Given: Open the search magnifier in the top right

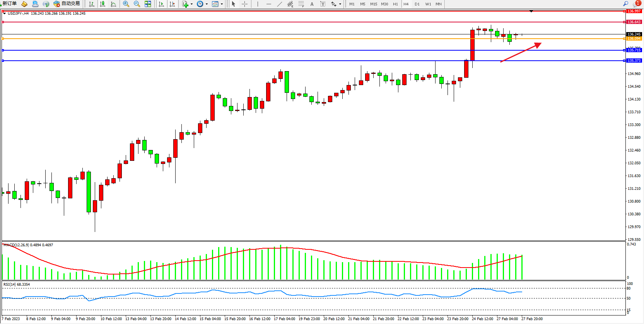Looking at the screenshot, I should (x=625, y=4).
